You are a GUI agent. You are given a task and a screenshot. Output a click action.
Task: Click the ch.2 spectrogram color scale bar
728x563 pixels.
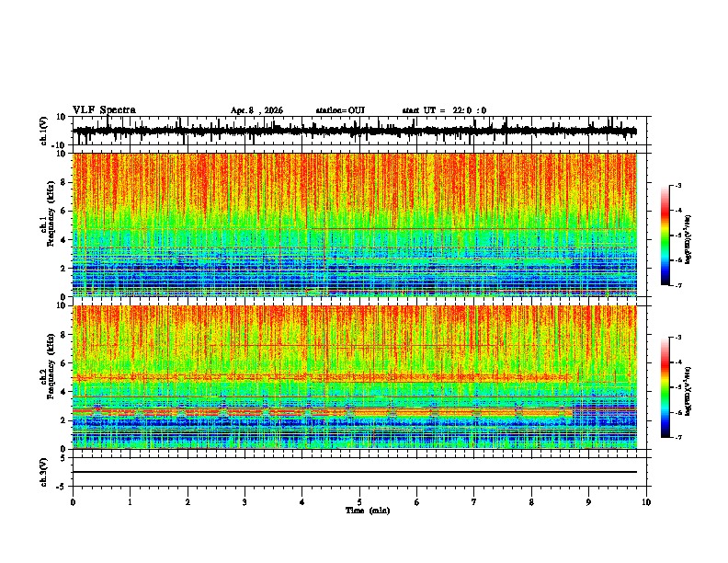665,387
